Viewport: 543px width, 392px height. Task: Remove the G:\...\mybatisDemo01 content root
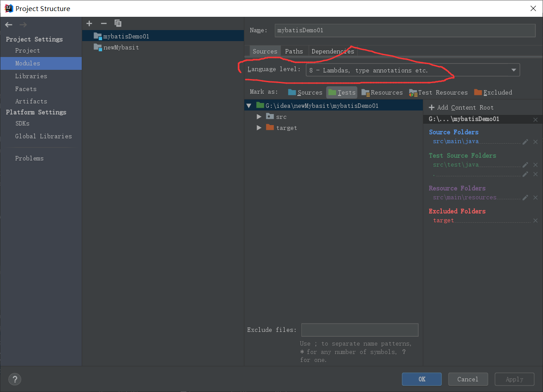click(x=535, y=120)
